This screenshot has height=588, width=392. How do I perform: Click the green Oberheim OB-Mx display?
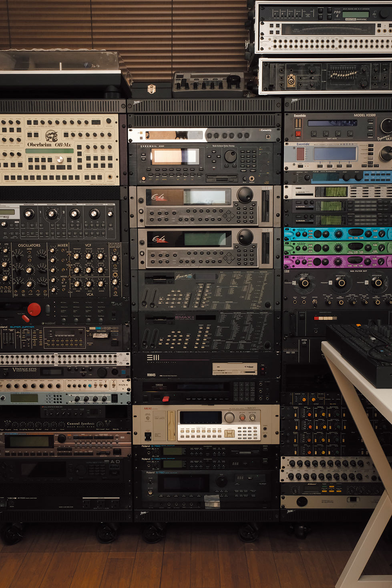[x=50, y=151]
